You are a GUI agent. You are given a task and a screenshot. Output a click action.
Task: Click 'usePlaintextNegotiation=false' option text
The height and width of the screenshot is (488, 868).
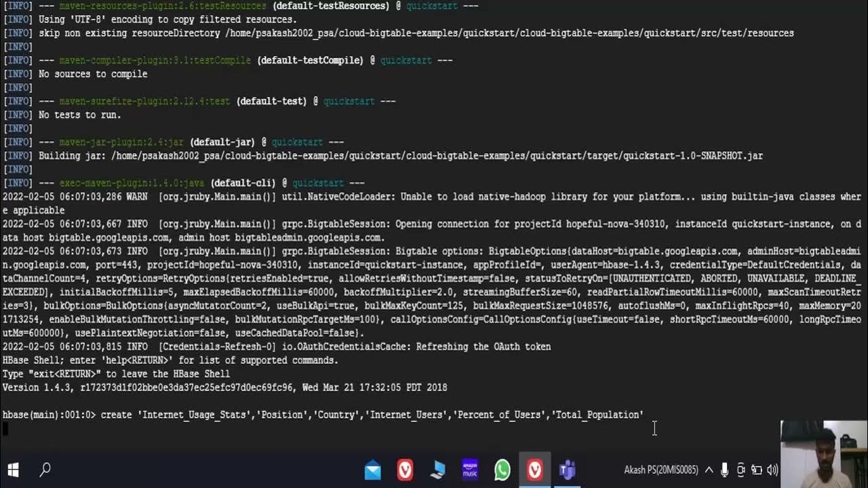151,333
